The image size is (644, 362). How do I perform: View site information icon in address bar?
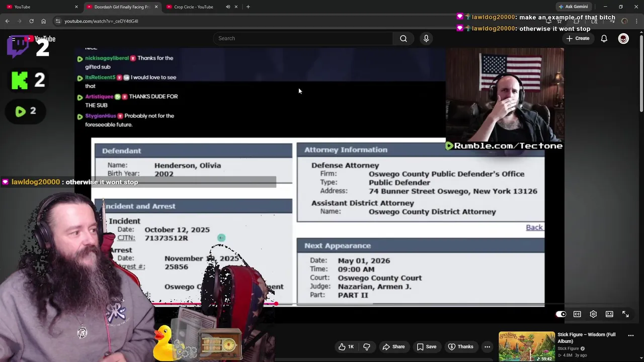pos(58,21)
